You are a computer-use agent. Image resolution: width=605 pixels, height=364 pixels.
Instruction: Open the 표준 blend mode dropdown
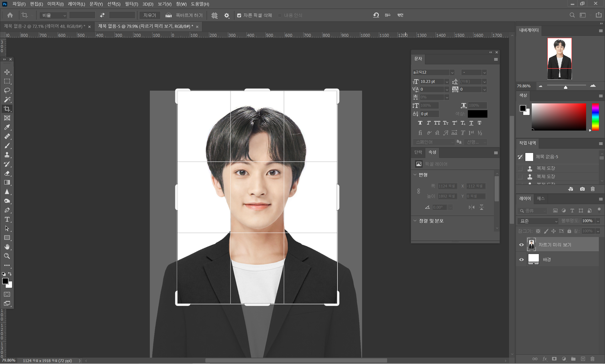coord(538,221)
